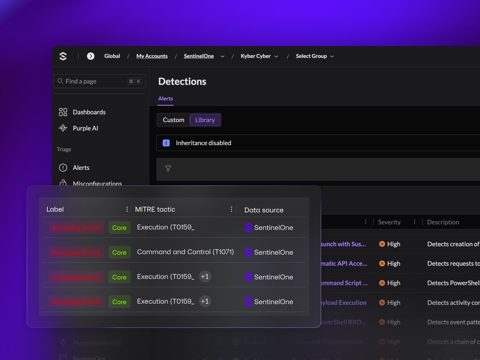Open Purple AI from the sidebar
480x360 pixels.
click(x=79, y=128)
